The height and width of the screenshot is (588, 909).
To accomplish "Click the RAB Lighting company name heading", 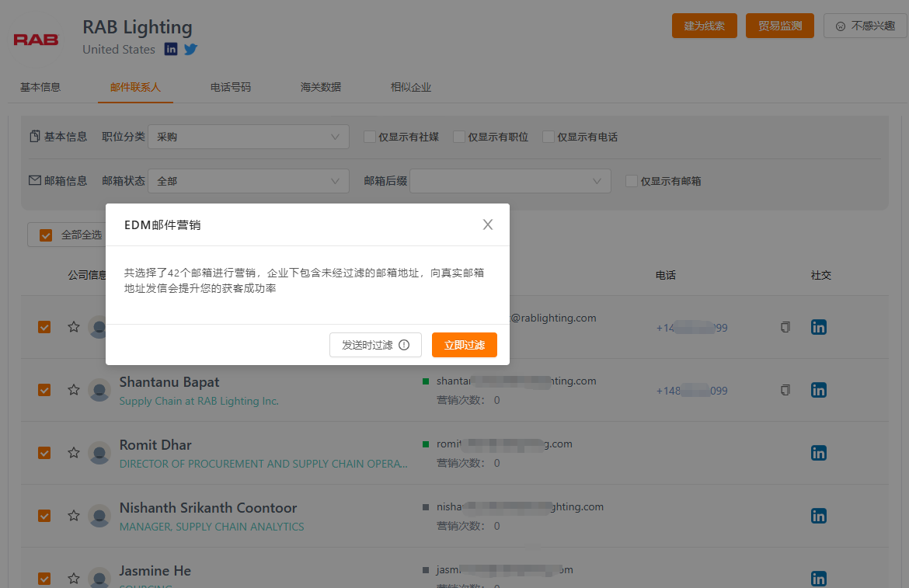I will [x=138, y=26].
